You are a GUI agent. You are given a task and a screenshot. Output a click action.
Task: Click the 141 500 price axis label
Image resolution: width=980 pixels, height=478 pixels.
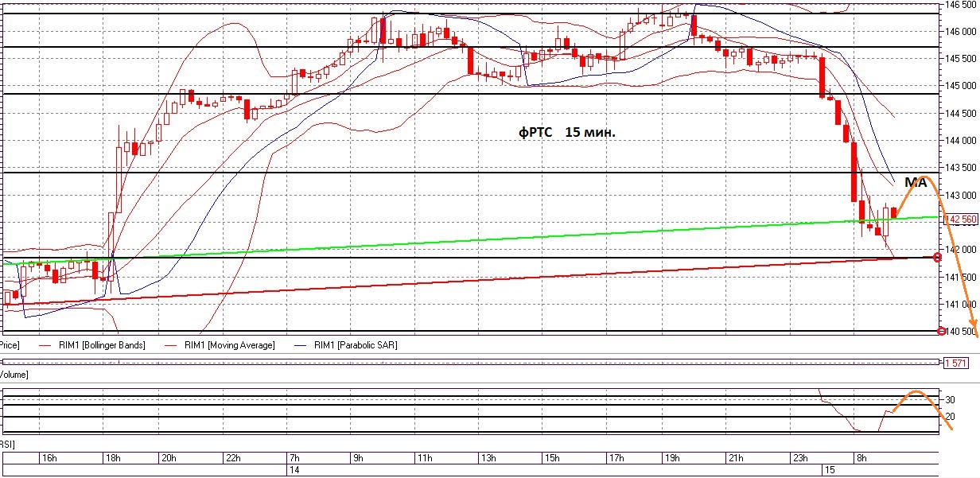[961, 277]
